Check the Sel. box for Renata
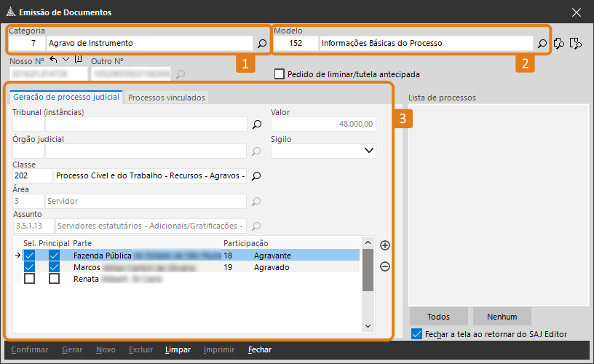The width and height of the screenshot is (594, 364). (29, 279)
